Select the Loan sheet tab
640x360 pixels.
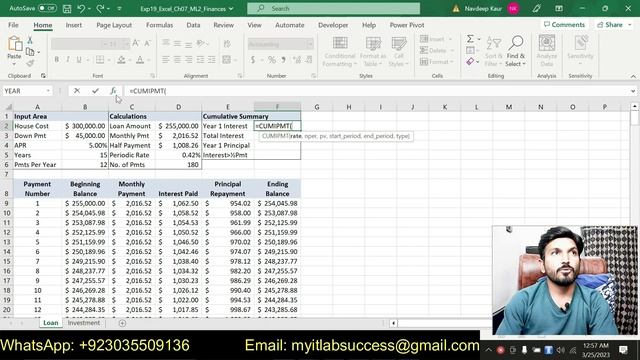pyautogui.click(x=51, y=323)
